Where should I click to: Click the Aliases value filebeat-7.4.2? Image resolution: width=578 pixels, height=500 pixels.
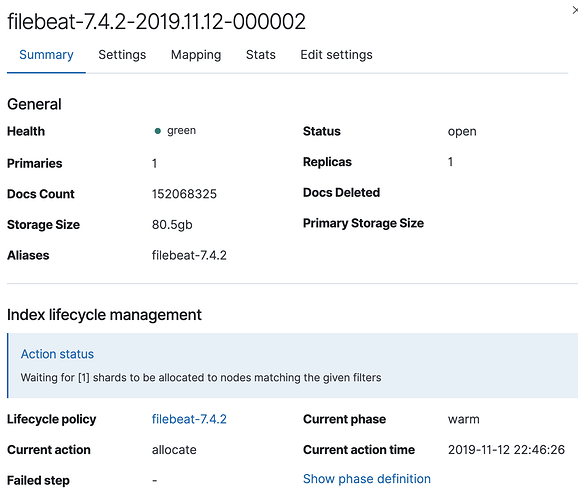tap(189, 255)
